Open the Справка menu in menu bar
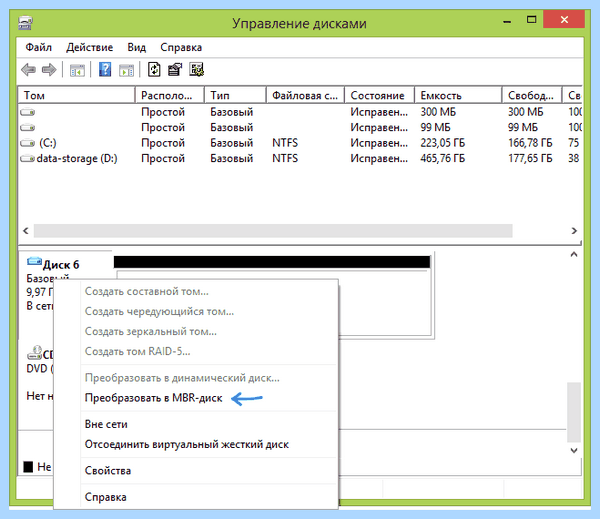The image size is (600, 519). pyautogui.click(x=181, y=47)
